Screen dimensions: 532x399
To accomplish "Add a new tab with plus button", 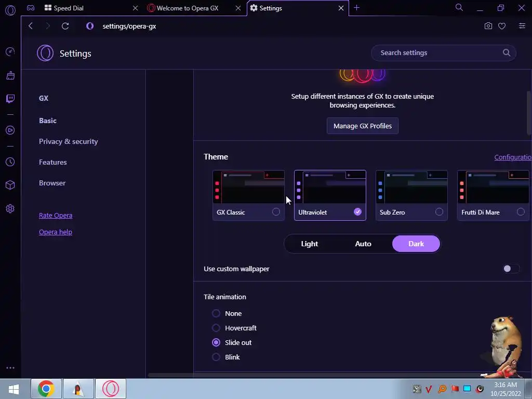I will tap(356, 7).
